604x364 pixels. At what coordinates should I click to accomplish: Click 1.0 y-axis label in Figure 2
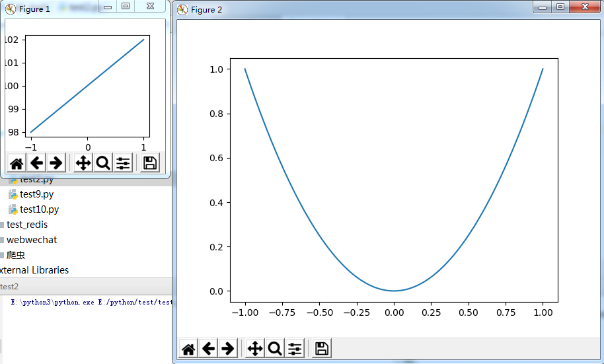pos(217,69)
